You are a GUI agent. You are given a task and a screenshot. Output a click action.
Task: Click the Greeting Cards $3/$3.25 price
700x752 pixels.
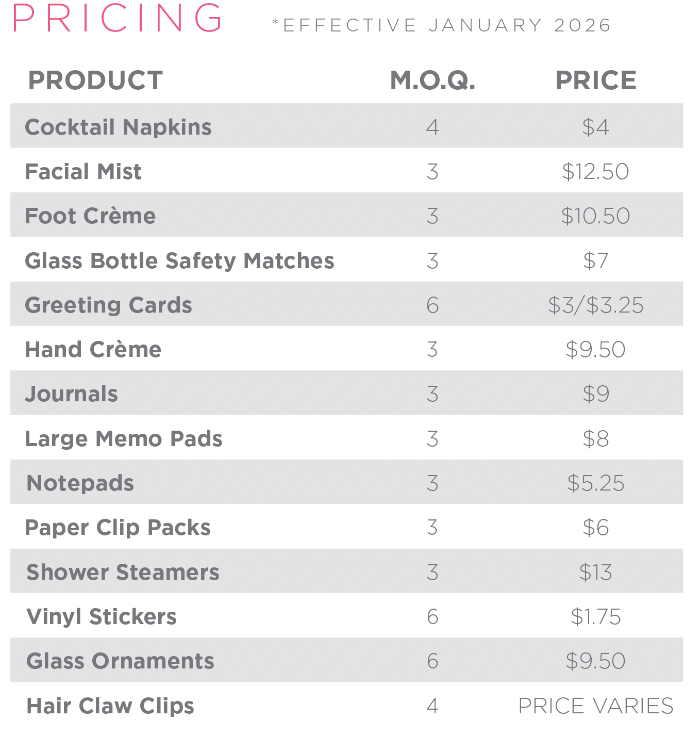pyautogui.click(x=595, y=305)
